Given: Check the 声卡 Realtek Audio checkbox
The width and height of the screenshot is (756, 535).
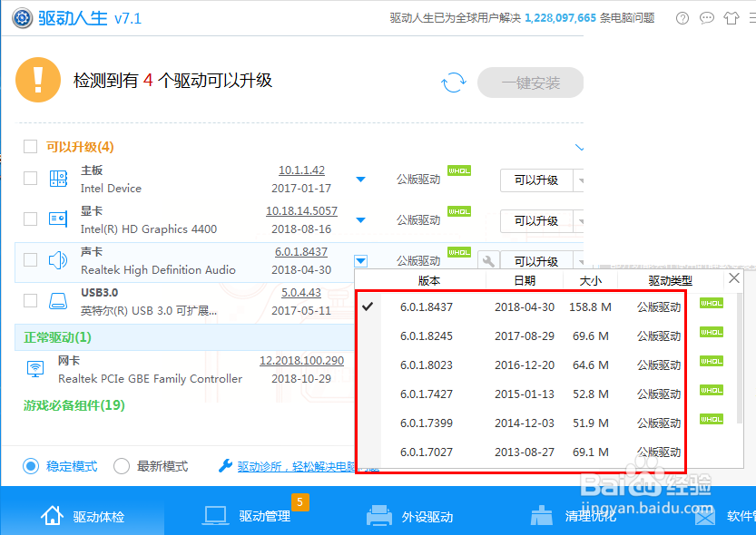Looking at the screenshot, I should pyautogui.click(x=30, y=260).
